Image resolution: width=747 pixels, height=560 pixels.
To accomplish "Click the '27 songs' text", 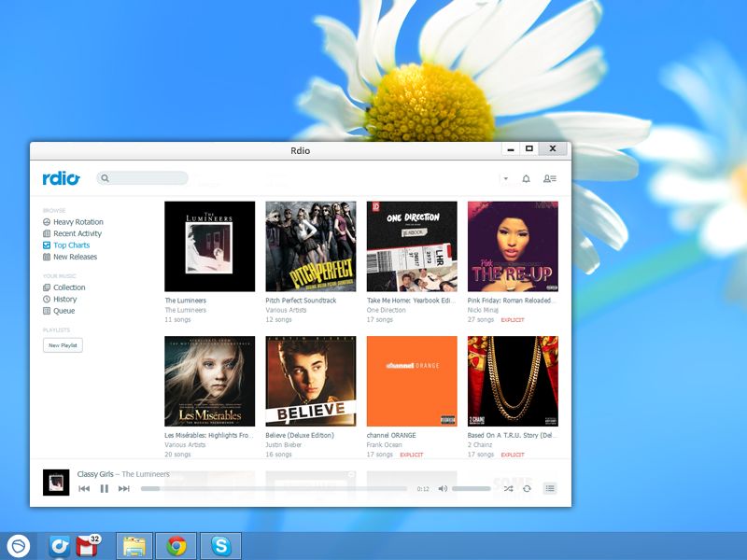I will tap(481, 319).
